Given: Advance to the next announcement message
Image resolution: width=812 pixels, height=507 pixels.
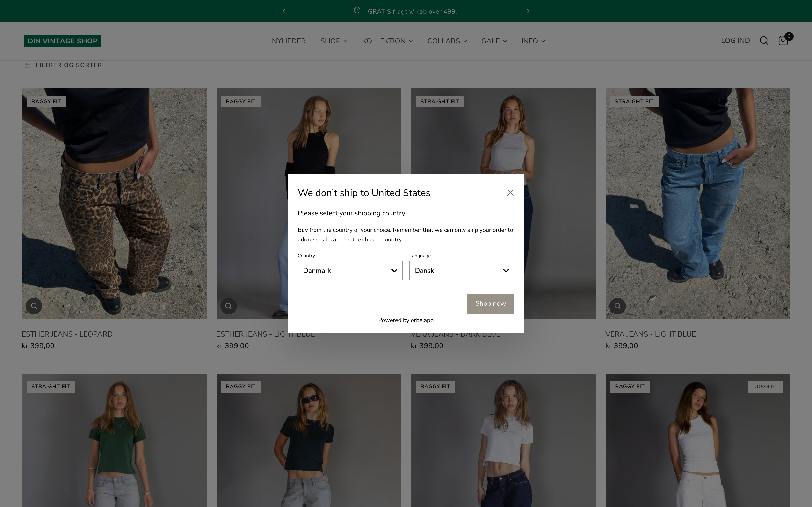Looking at the screenshot, I should (x=528, y=11).
